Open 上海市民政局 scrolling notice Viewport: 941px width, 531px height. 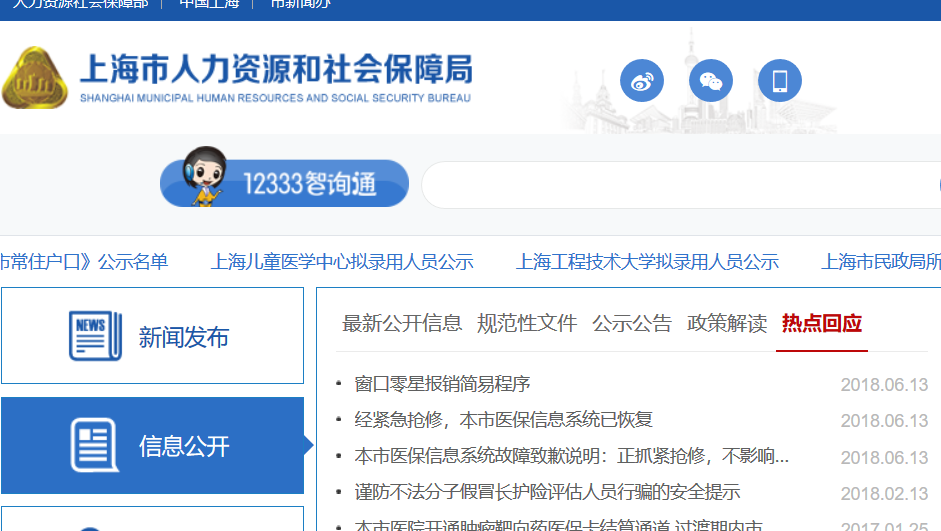pos(881,262)
